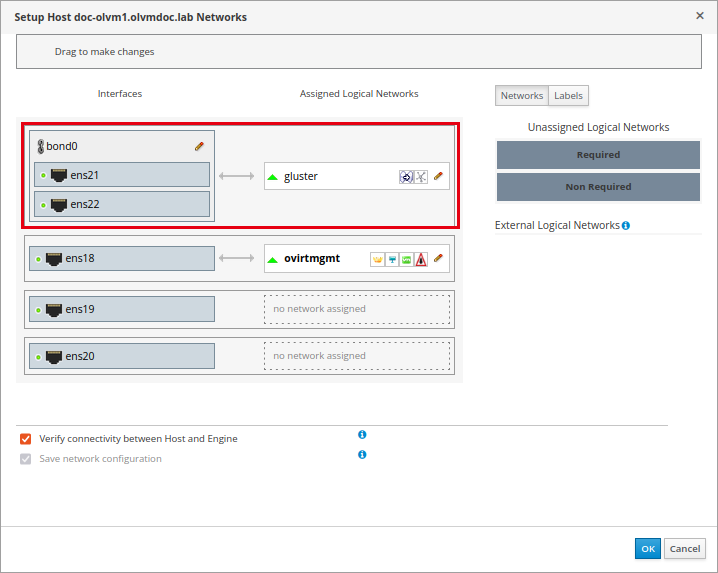Screen dimensions: 718x573
Task: Edit the ovirtmgmt network with pencil icon
Action: pyautogui.click(x=438, y=258)
